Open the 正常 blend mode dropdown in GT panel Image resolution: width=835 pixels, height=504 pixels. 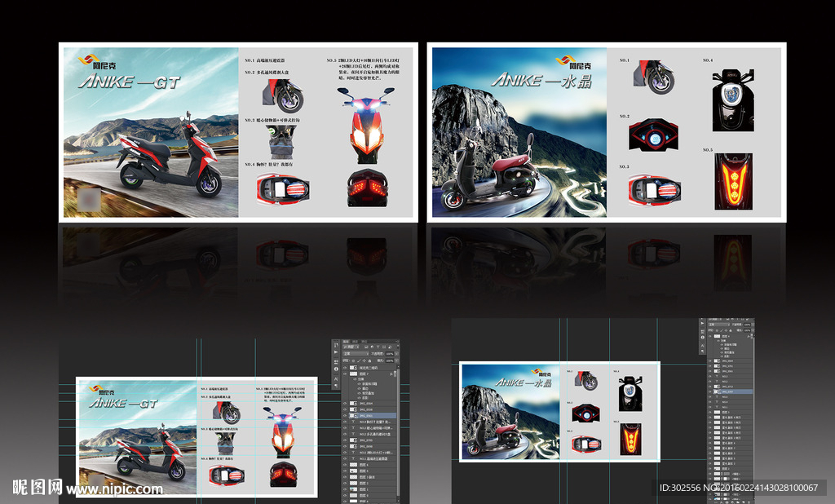[356, 354]
